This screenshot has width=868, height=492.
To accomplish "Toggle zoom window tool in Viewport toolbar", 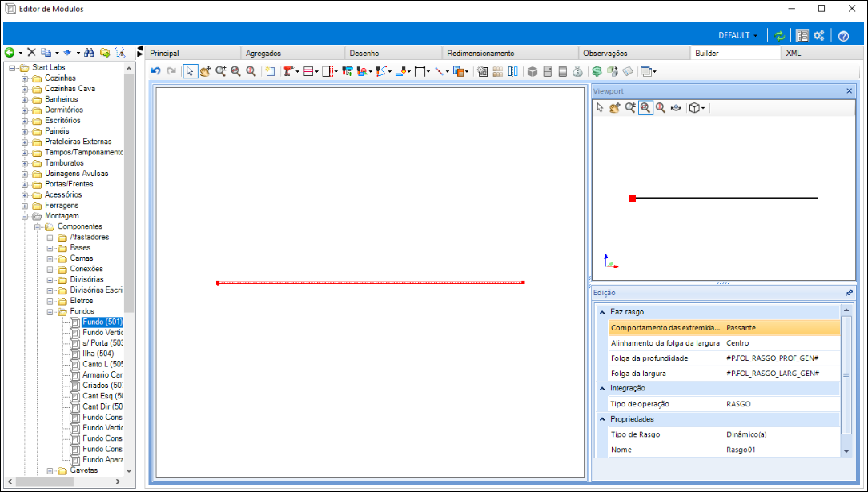I will click(x=645, y=108).
